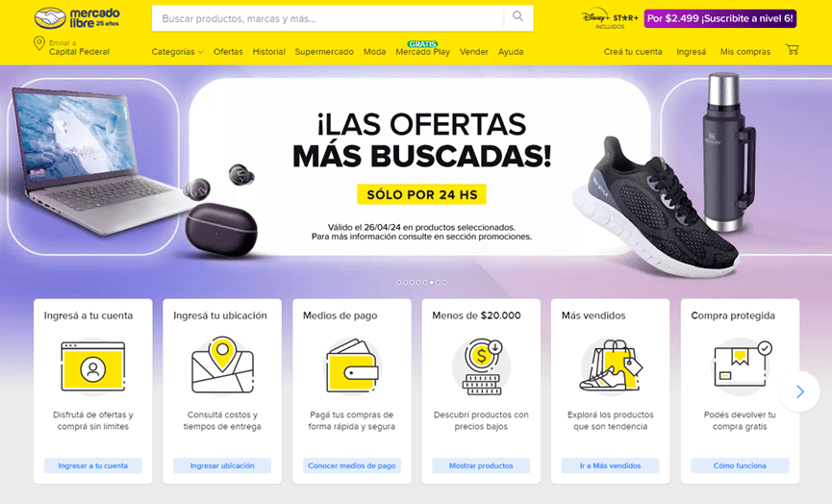Open the Supermercado menu item
Image resolution: width=832 pixels, height=504 pixels.
(324, 52)
